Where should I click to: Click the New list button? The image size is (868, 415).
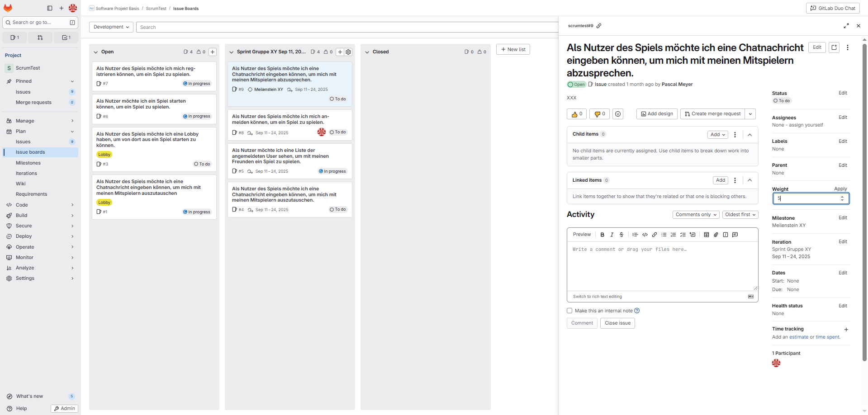[x=512, y=49]
